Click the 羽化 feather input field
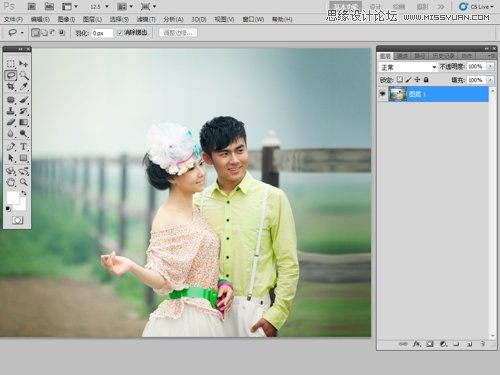The width and height of the screenshot is (500, 375). 102,33
